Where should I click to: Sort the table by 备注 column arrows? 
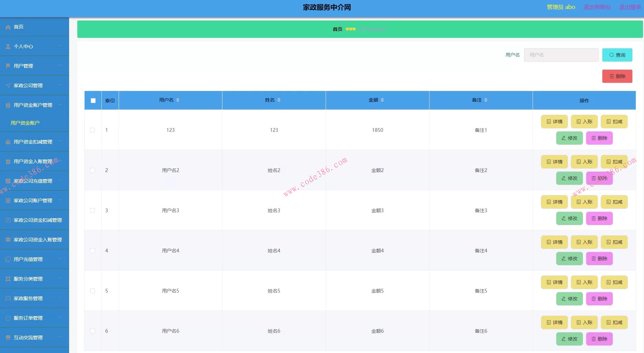(x=486, y=100)
